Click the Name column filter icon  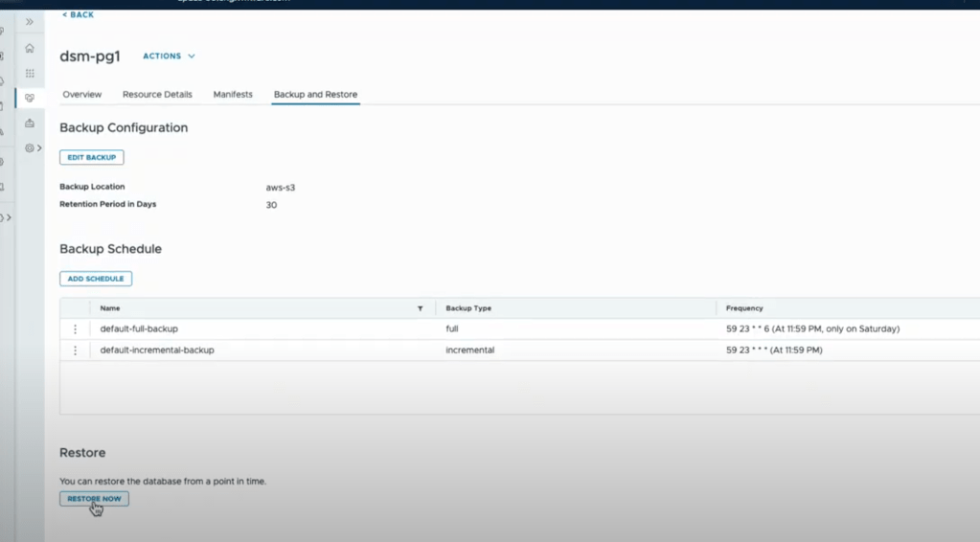420,308
